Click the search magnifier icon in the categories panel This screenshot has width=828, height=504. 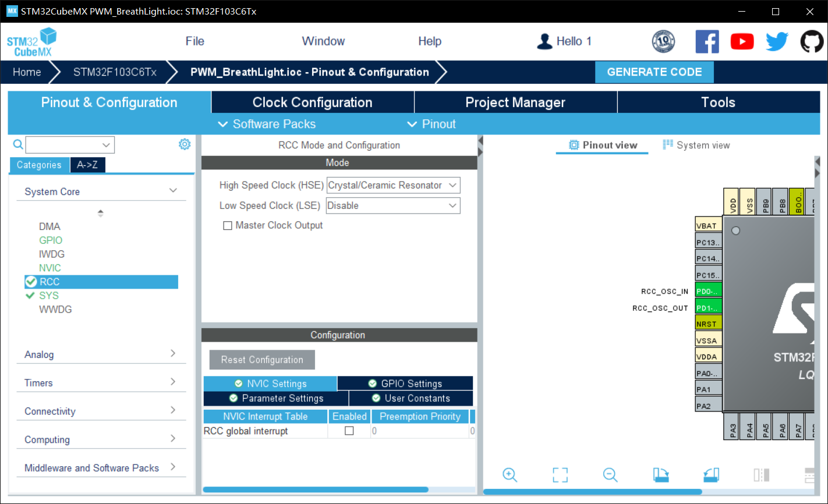coord(18,144)
